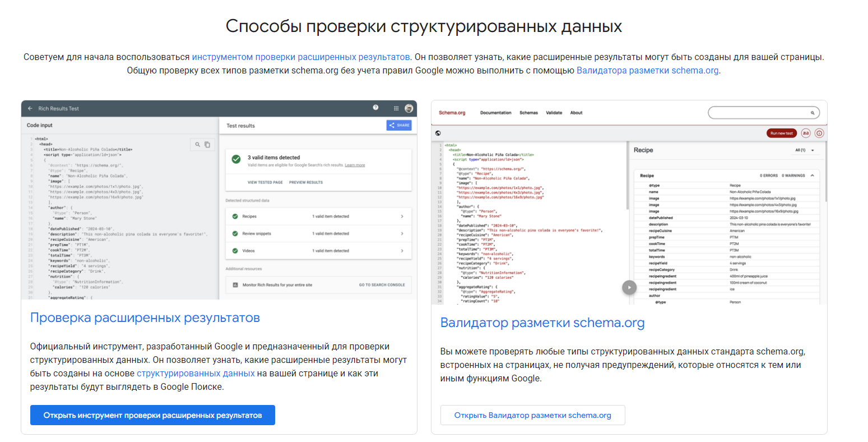Open the All (1) dropdown in validator results
The width and height of the screenshot is (868, 442).
point(805,150)
